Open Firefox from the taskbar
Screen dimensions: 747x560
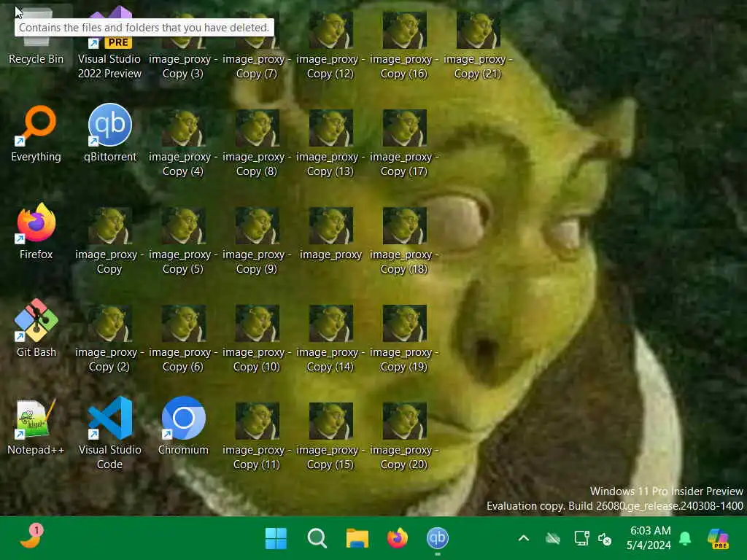pos(398,538)
